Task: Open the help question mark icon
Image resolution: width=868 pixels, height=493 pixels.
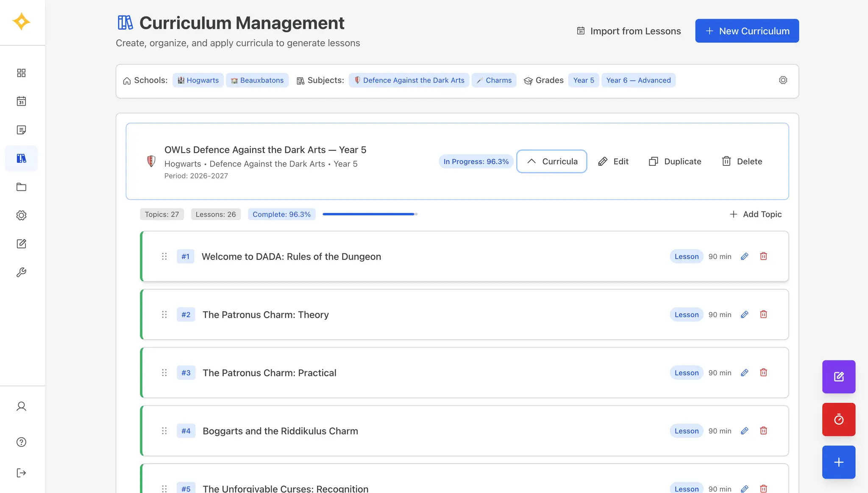Action: tap(21, 442)
